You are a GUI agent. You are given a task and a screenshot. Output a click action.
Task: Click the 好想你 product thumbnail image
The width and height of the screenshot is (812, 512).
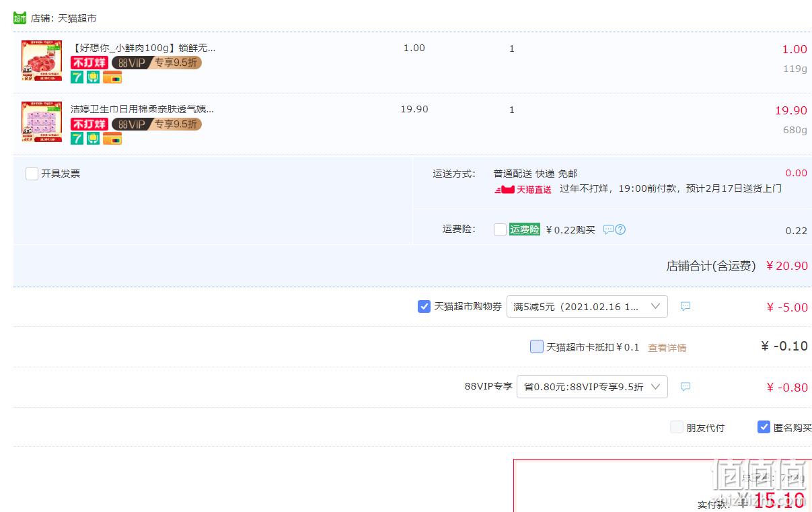tap(42, 61)
